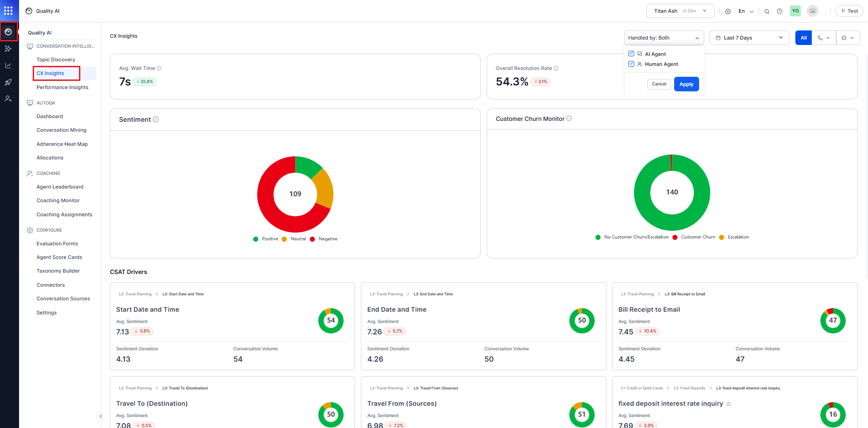Open the help question mark icon

(x=779, y=11)
